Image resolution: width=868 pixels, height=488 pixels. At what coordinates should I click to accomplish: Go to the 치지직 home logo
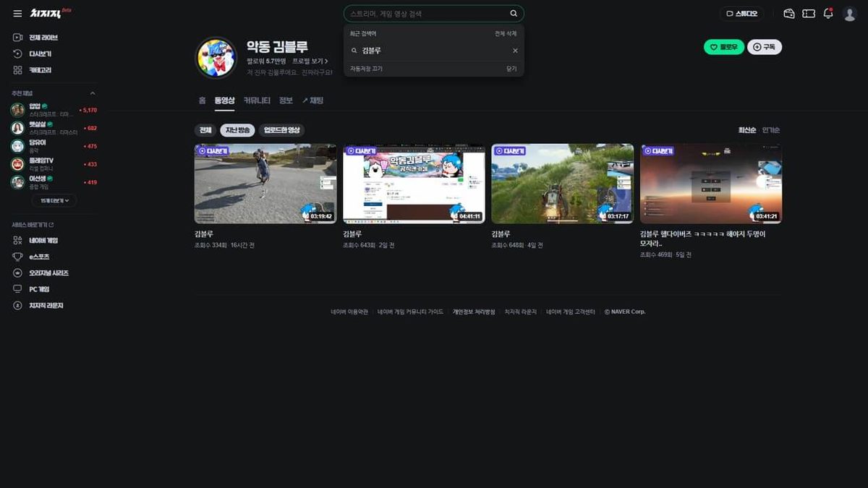coord(47,13)
